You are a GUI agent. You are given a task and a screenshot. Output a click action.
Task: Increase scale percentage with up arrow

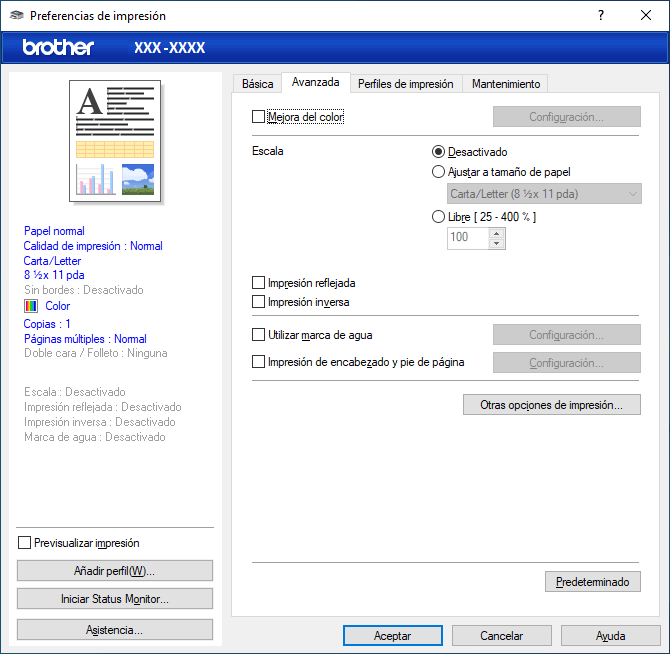click(496, 232)
